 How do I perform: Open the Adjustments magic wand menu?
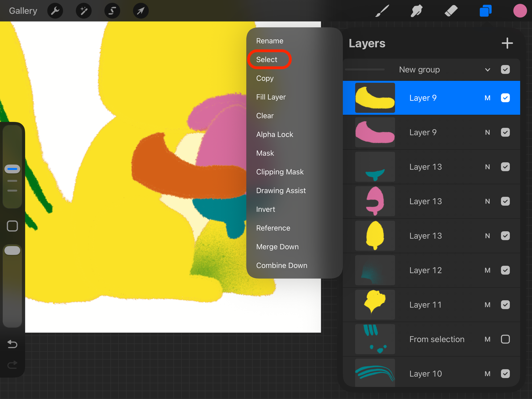[84, 11]
